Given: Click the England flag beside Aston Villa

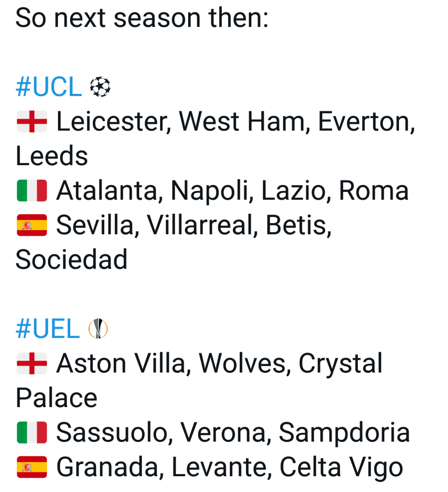Looking at the screenshot, I should pos(32,363).
